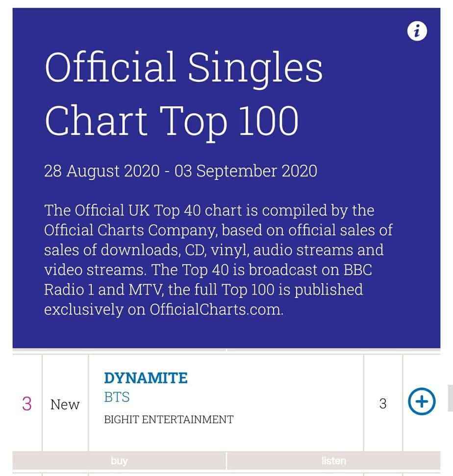Click the New status in the Dynamite row
Image resolution: width=453 pixels, height=476 pixels.
[65, 404]
